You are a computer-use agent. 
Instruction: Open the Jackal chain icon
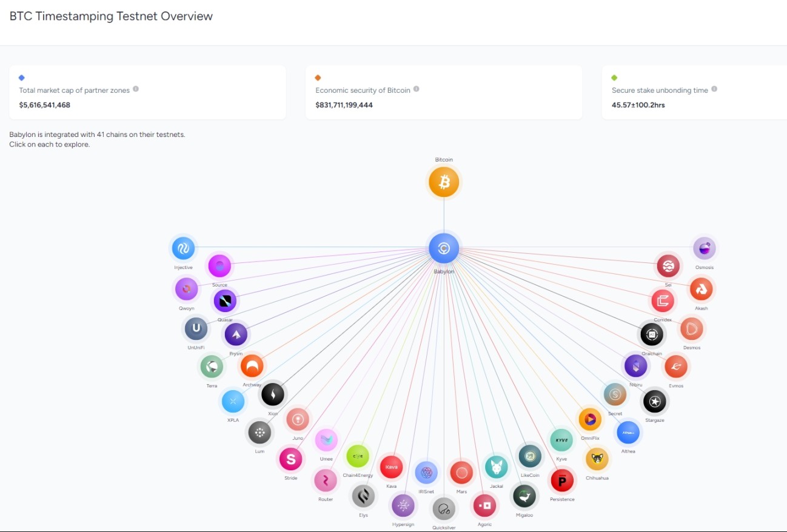[497, 467]
